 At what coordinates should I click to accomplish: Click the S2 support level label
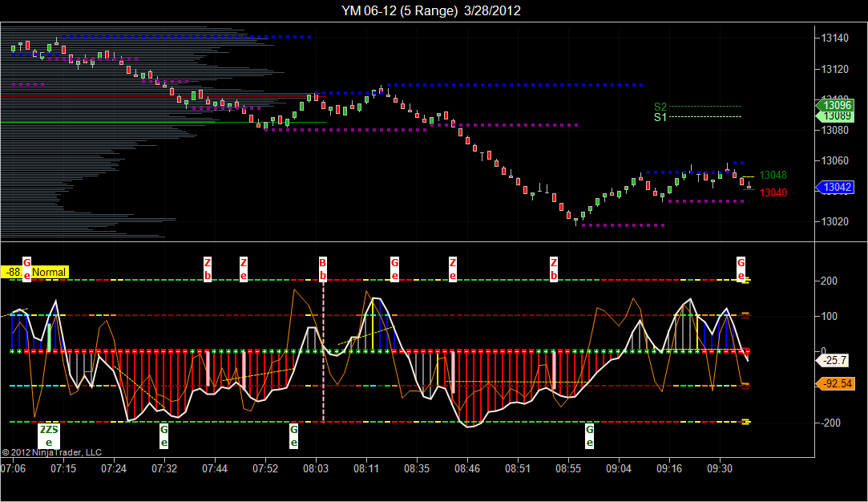click(660, 107)
